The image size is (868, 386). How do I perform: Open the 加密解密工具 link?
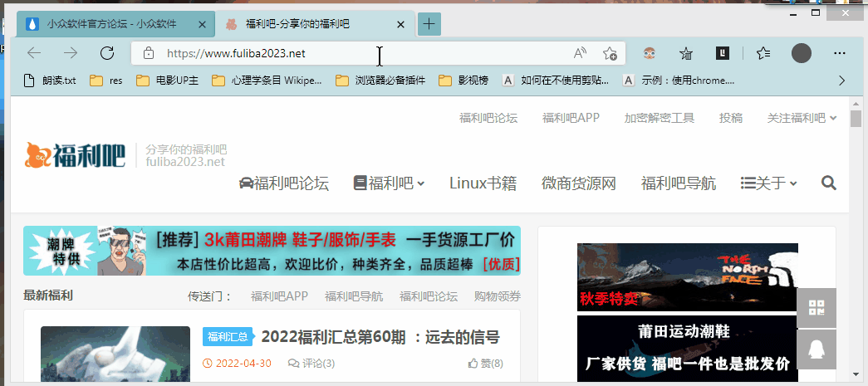tap(660, 118)
